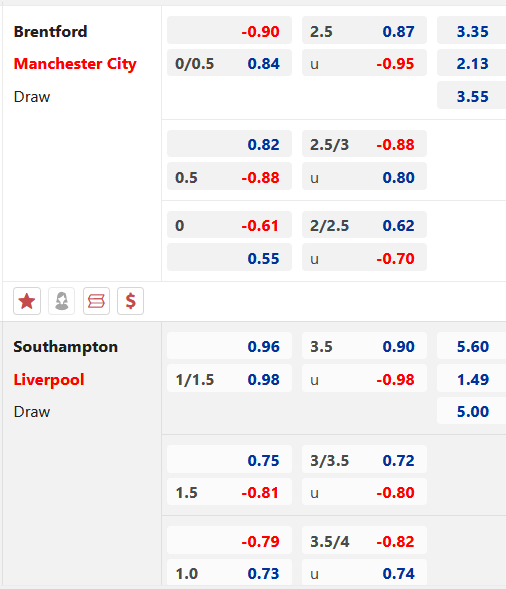
Task: Select Manchester City 0/0.5 odds 0.84
Action: tap(229, 63)
